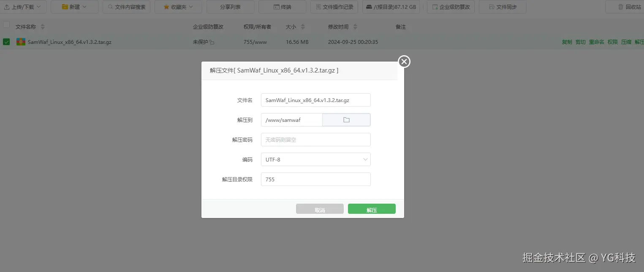Open the 上传/下载 dropdown button
This screenshot has height=272, width=644.
(x=23, y=7)
